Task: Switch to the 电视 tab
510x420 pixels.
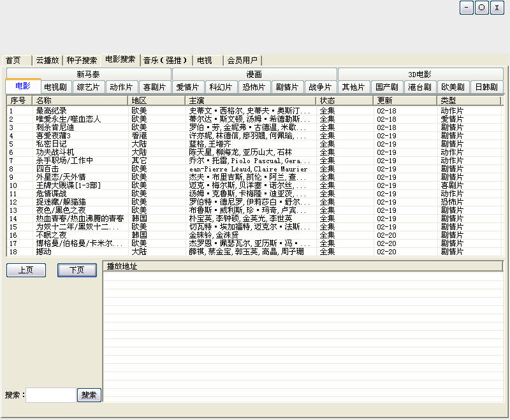Action: click(x=208, y=61)
